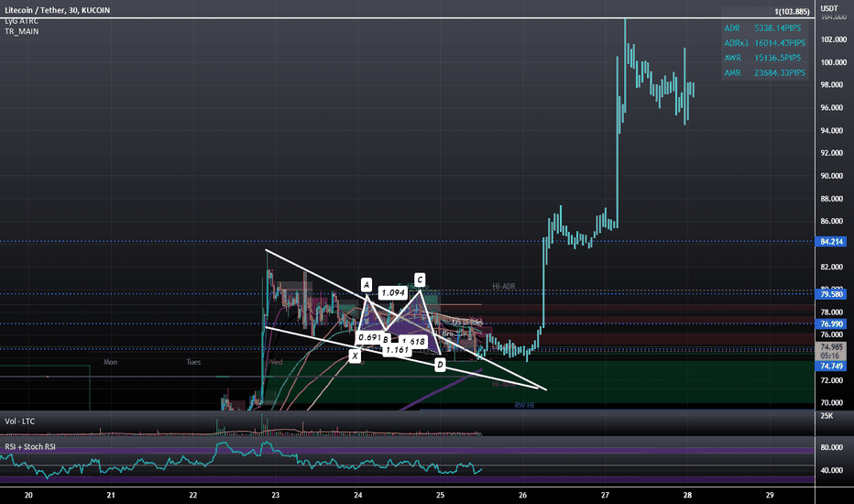Click the 74.749 price level tag
Viewport: 854px width, 504px height.
pos(831,367)
